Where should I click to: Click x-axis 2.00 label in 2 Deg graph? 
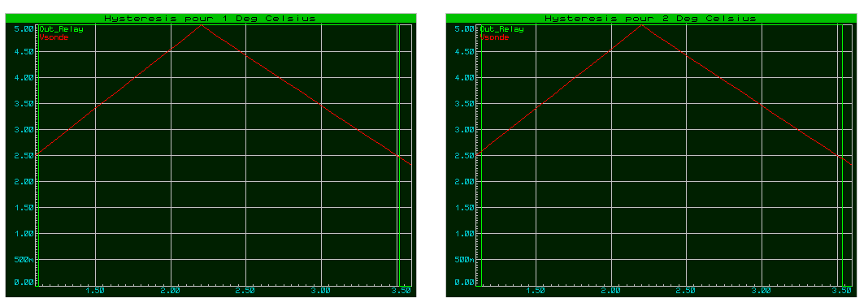click(611, 291)
